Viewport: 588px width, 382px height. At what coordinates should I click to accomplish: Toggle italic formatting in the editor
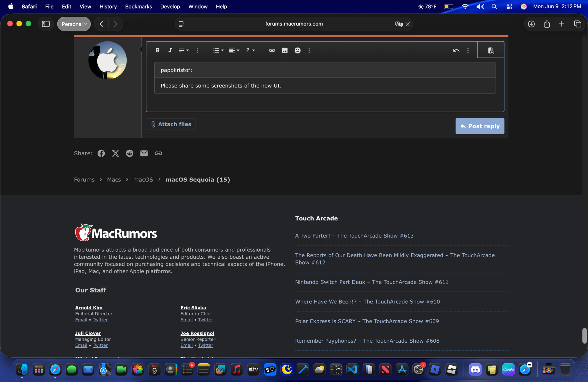[170, 50]
